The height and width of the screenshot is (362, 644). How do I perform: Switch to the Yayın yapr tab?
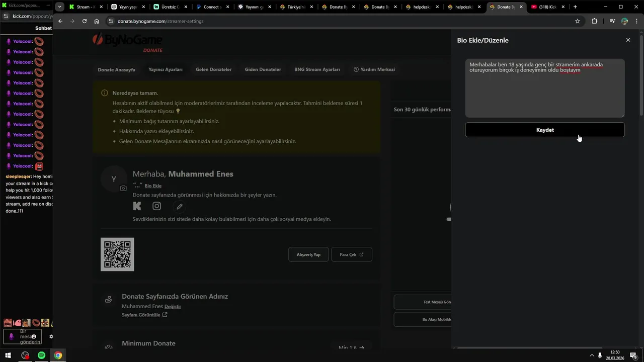point(128,7)
